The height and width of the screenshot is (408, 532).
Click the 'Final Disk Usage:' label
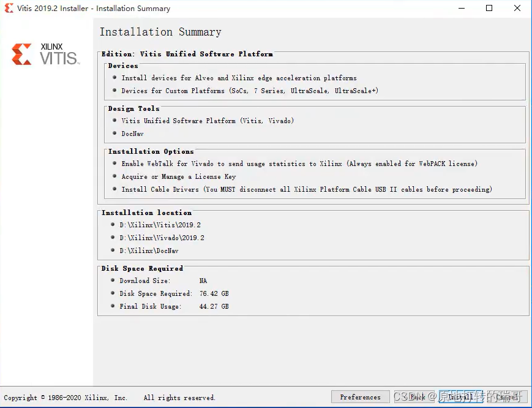pos(151,306)
